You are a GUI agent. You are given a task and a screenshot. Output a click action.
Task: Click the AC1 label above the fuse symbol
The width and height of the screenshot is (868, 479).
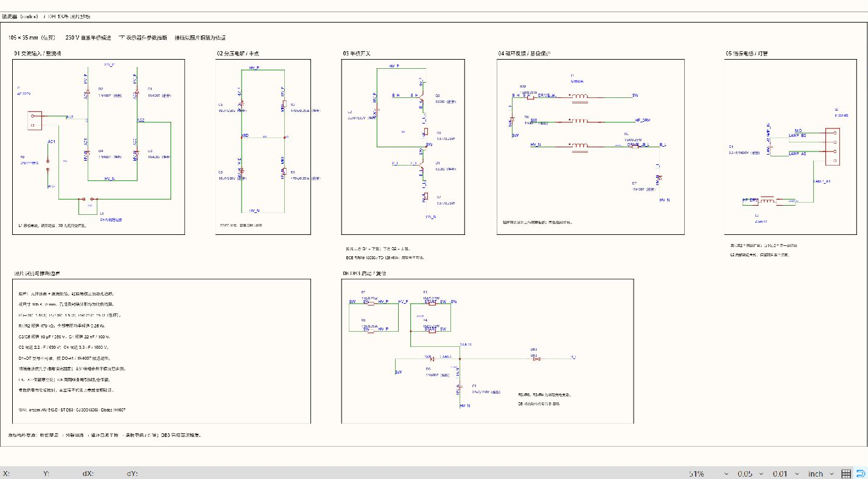pos(52,142)
